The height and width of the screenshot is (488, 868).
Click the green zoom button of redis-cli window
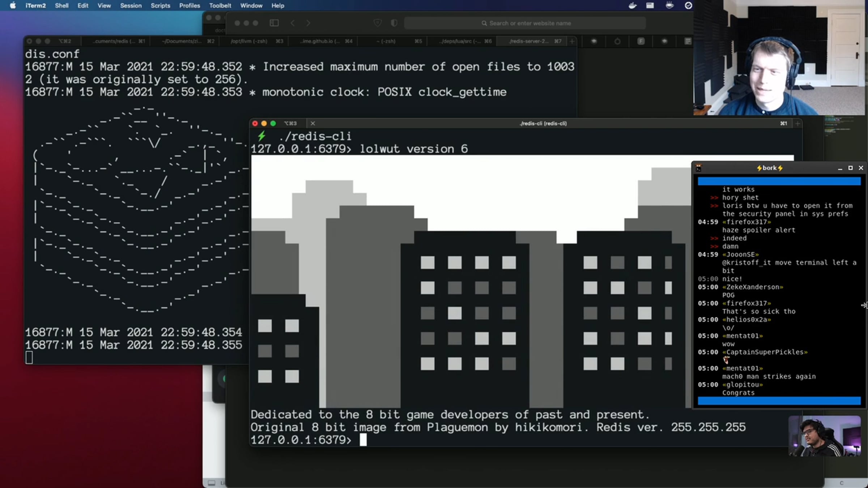click(x=273, y=124)
